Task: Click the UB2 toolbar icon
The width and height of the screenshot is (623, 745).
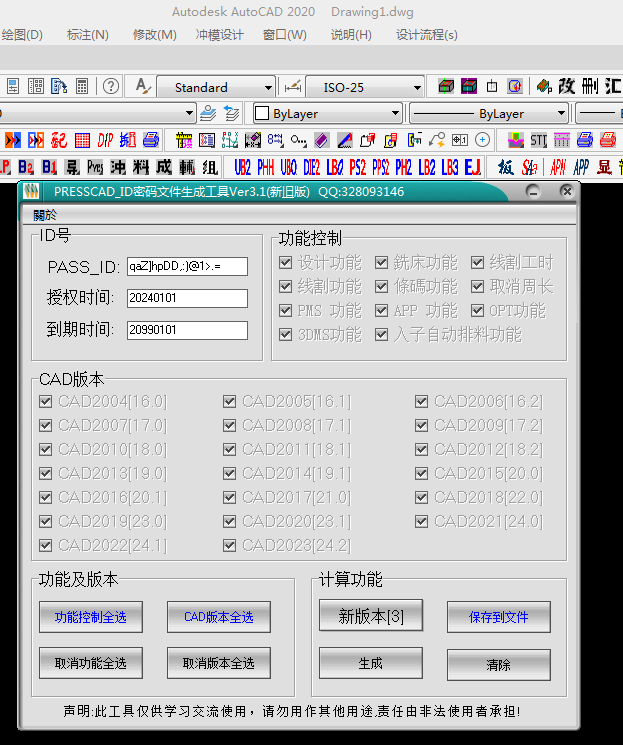Action: click(x=242, y=167)
